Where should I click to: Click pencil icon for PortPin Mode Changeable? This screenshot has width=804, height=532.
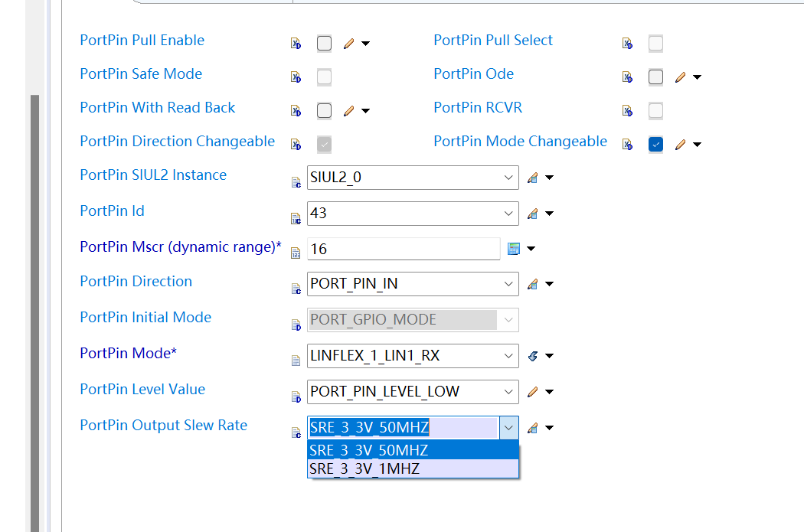point(680,145)
